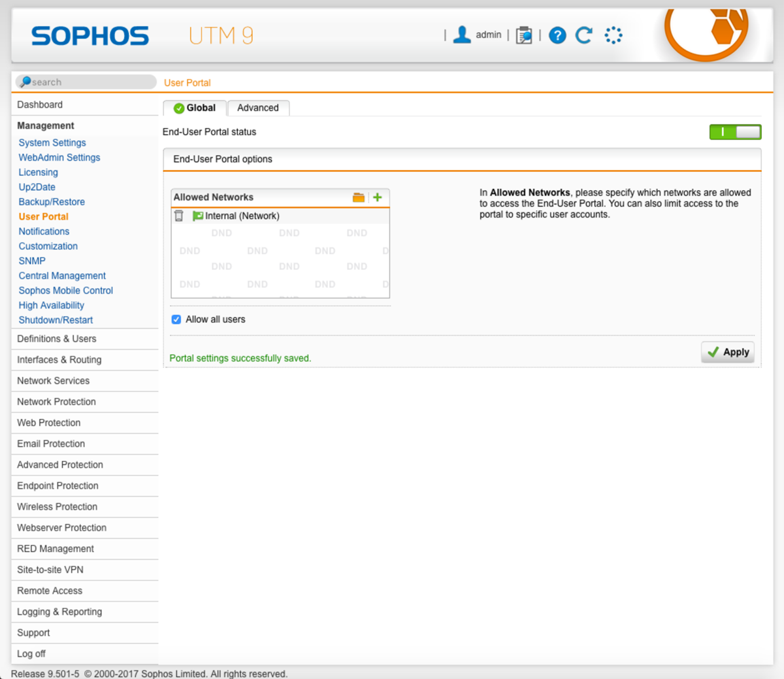The height and width of the screenshot is (679, 784).
Task: Expand the Site-to-site VPN menu
Action: [x=85, y=569]
